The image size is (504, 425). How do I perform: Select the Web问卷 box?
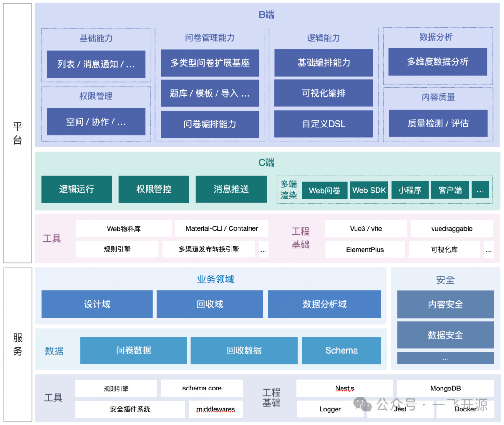coord(325,191)
